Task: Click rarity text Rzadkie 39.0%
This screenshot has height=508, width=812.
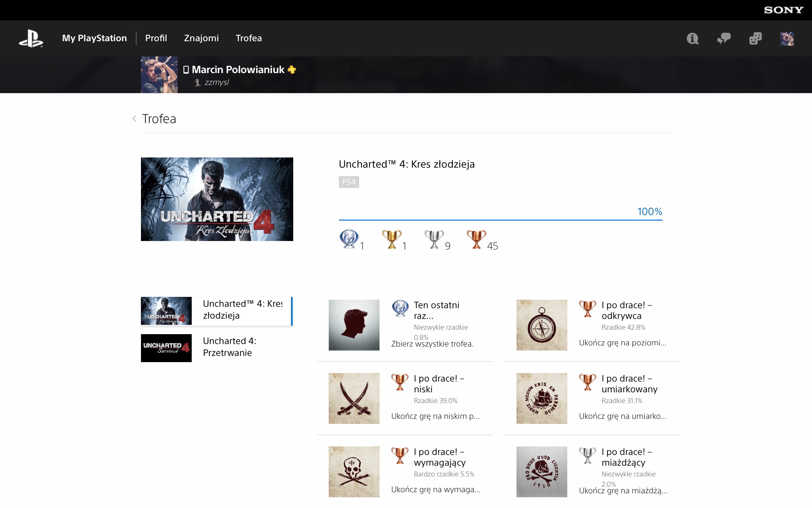Action: coord(436,400)
